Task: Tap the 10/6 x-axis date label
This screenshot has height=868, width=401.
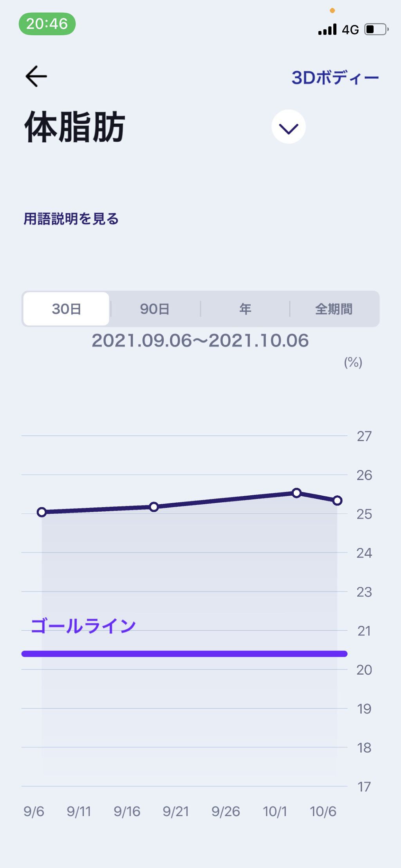Action: pyautogui.click(x=323, y=812)
